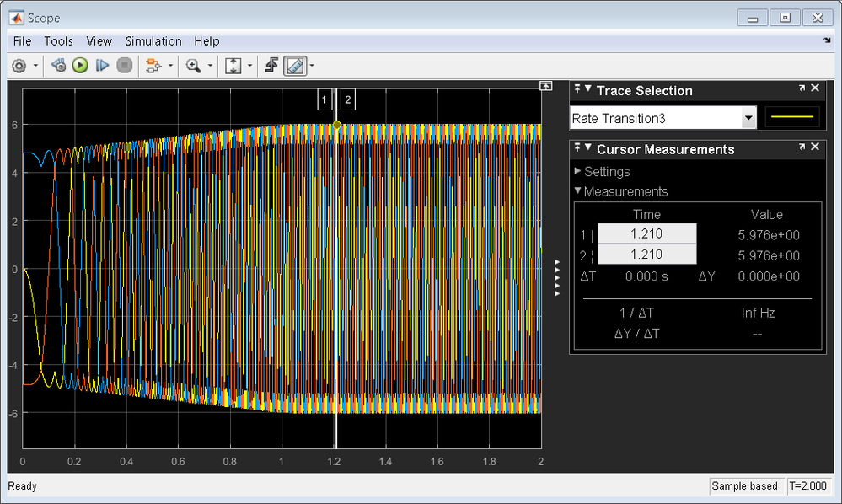This screenshot has height=504, width=842.
Task: Collapse the Cursor Measurements panel triangle
Action: [x=588, y=147]
